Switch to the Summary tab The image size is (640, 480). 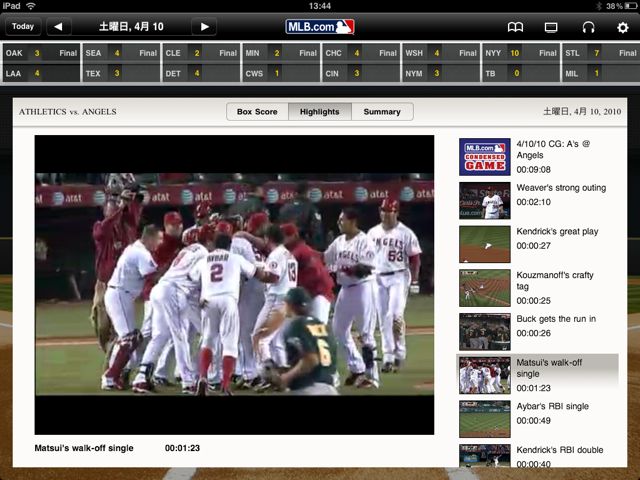click(382, 111)
